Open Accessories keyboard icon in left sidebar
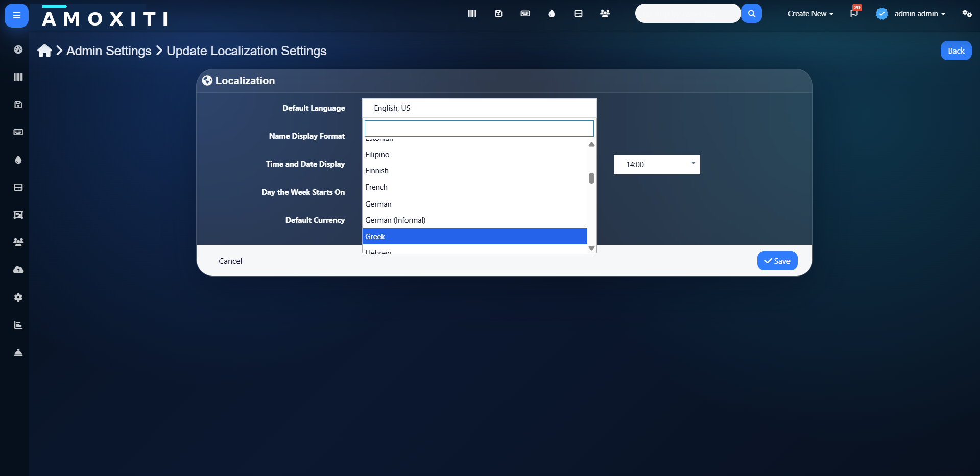980x476 pixels. (18, 132)
